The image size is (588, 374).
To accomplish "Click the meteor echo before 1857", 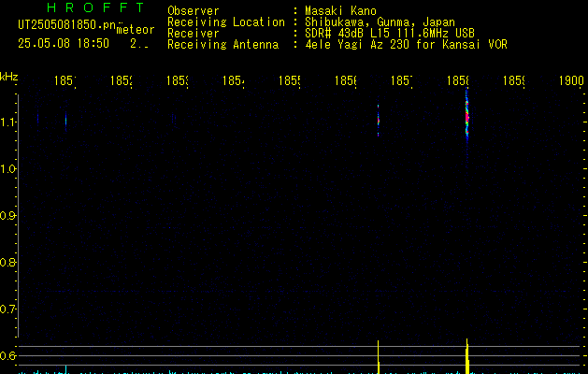I will [378, 121].
